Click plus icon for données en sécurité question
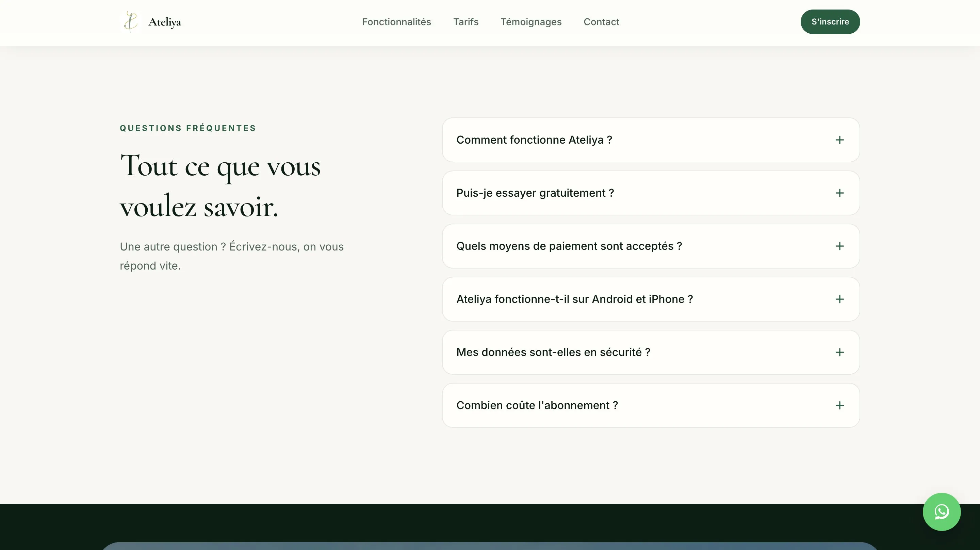The image size is (980, 550). click(839, 353)
